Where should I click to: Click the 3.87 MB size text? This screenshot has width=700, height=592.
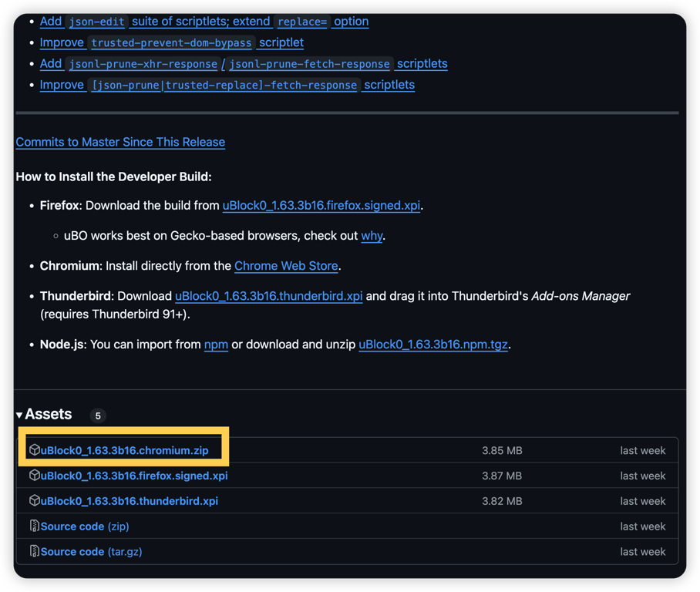[x=502, y=476]
